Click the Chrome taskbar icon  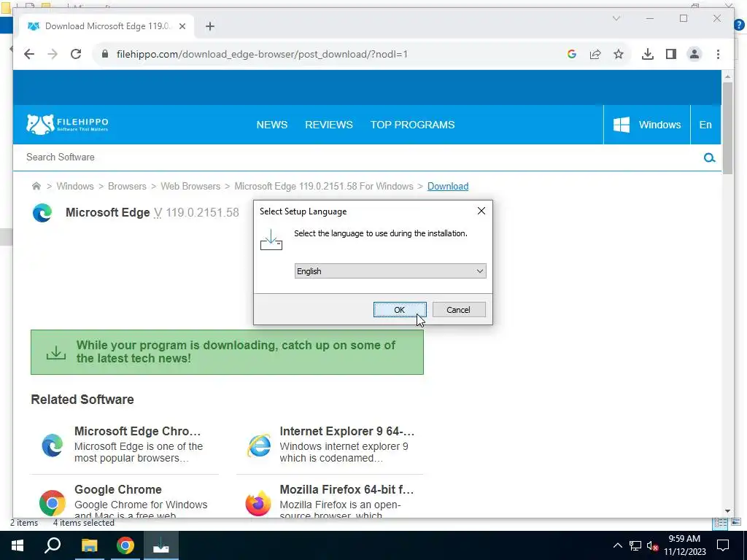pos(125,545)
